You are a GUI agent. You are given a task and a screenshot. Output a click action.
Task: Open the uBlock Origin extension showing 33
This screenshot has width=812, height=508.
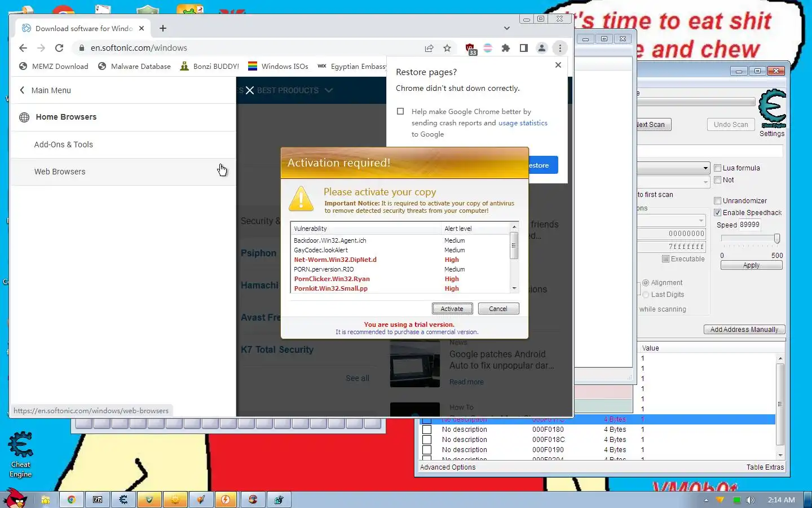click(x=470, y=49)
